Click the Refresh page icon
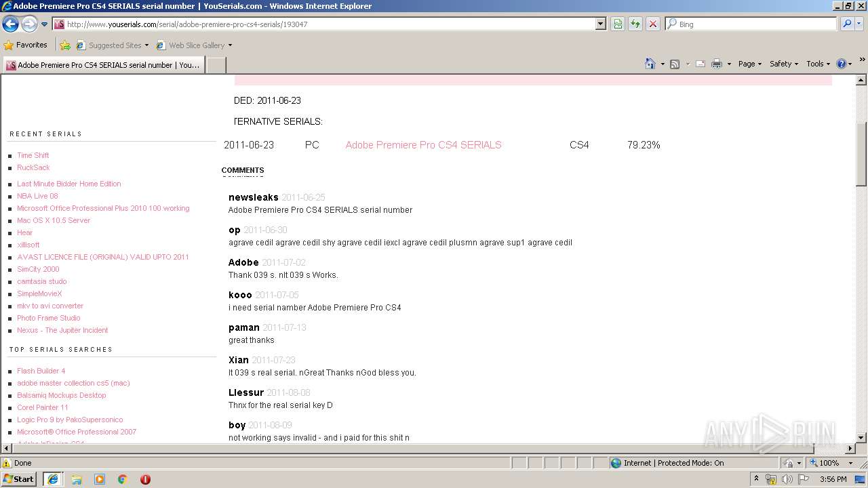This screenshot has width=868, height=488. tap(635, 24)
